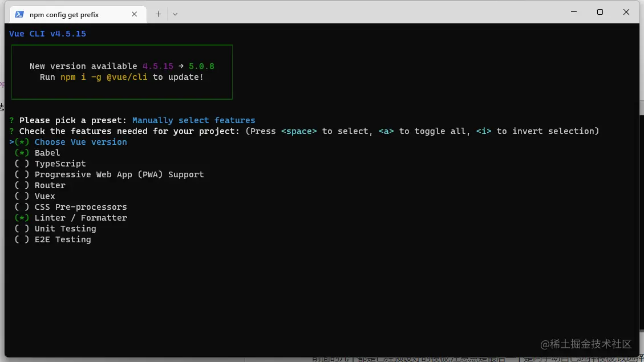Toggle the Unit Testing checkbox

22,229
